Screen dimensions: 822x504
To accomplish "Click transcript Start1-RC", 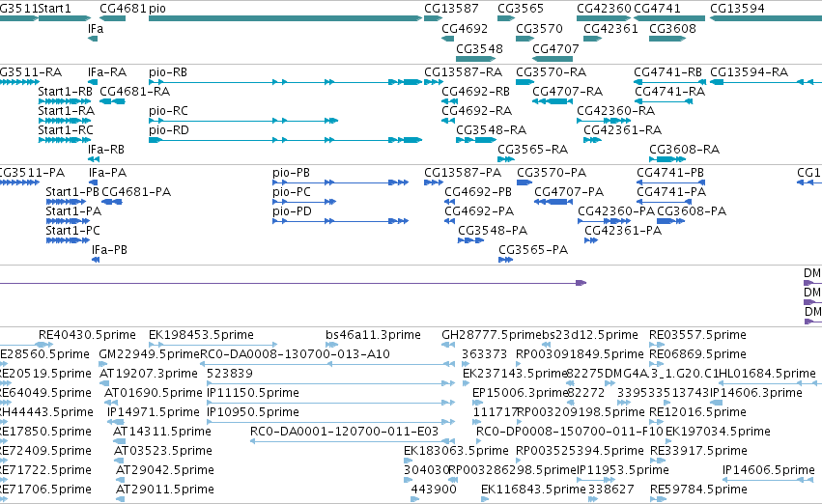I will (65, 140).
